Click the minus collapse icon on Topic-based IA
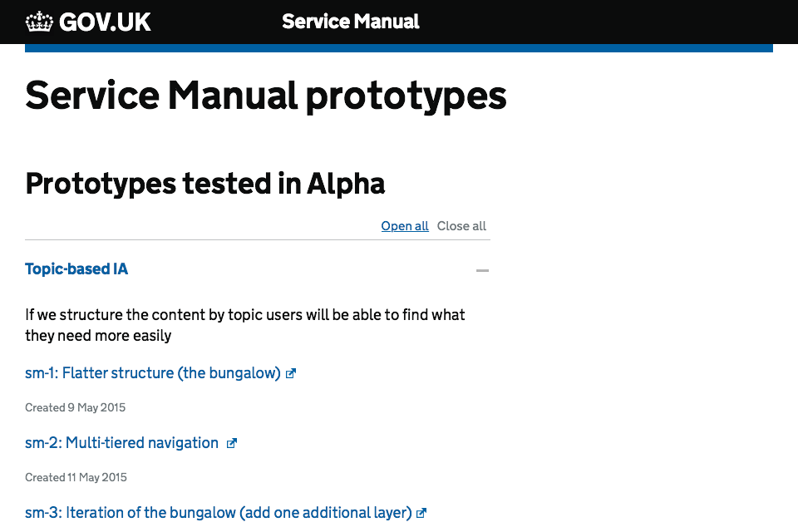The height and width of the screenshot is (532, 798). click(482, 270)
